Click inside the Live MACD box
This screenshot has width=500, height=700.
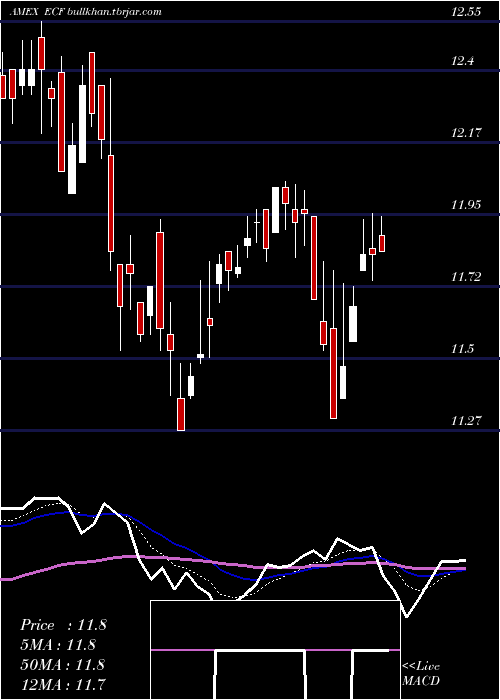(275, 650)
